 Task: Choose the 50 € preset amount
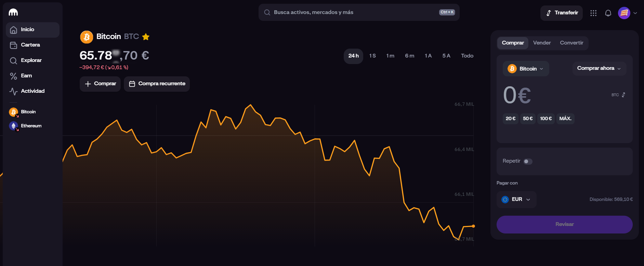[528, 118]
